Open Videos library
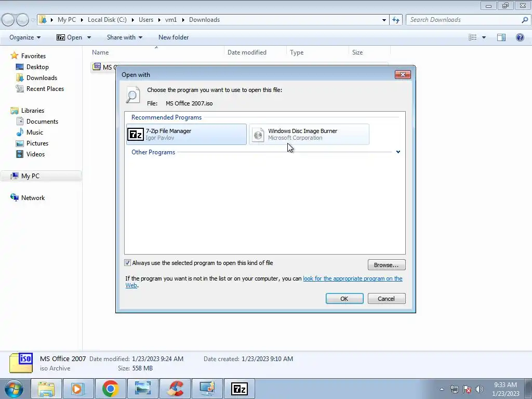532x399 pixels. coord(35,154)
